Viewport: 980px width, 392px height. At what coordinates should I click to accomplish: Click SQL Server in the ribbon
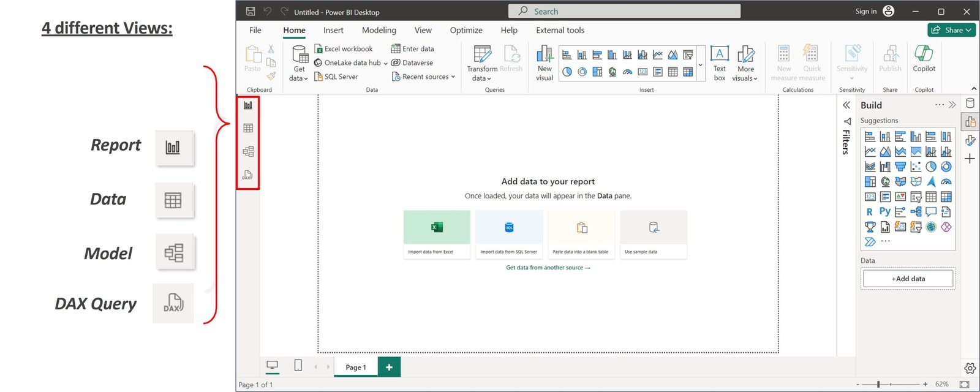tap(336, 77)
